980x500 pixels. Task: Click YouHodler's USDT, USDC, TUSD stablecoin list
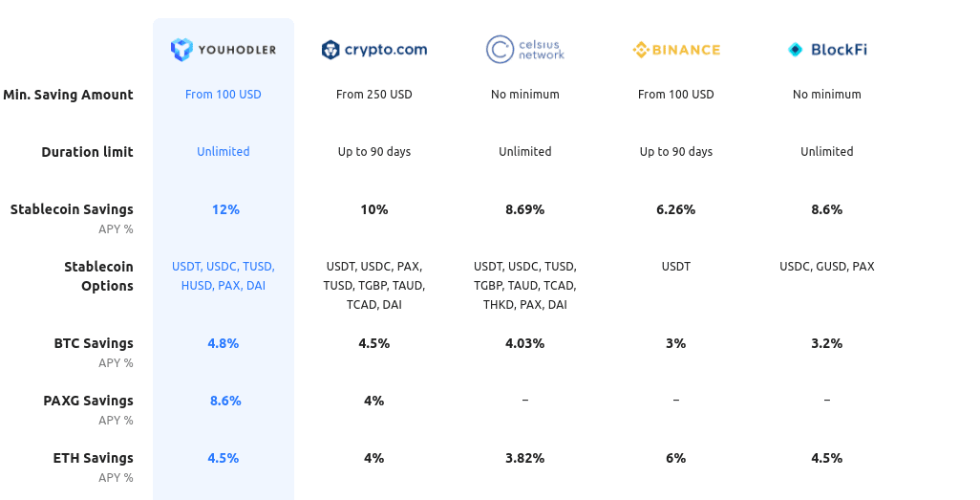tap(224, 276)
